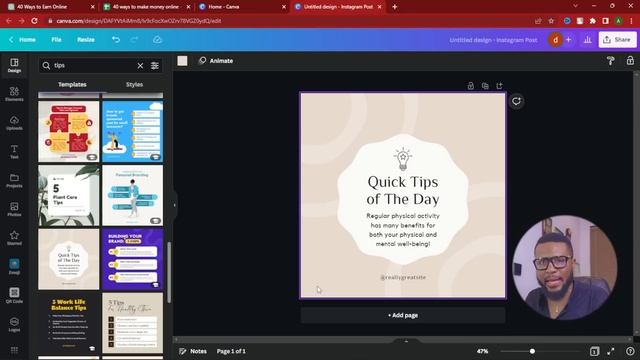
Task: Click the comment refresh icon beside canvas
Action: 516,101
